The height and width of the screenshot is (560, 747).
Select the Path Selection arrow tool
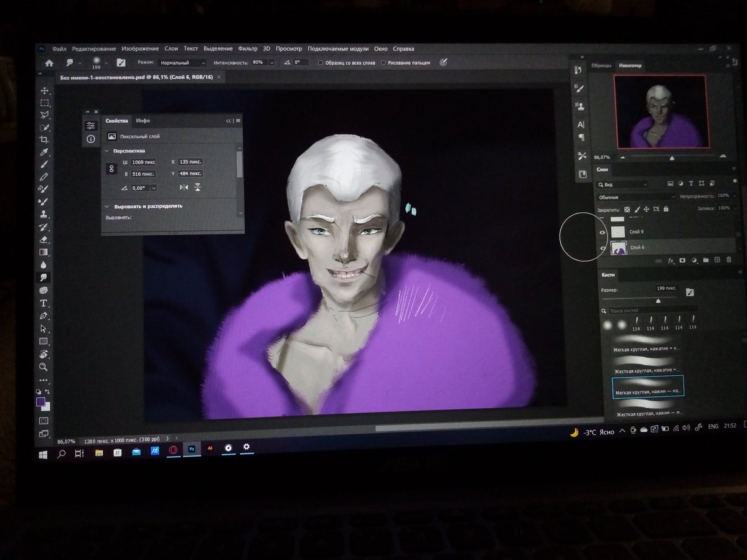[44, 329]
